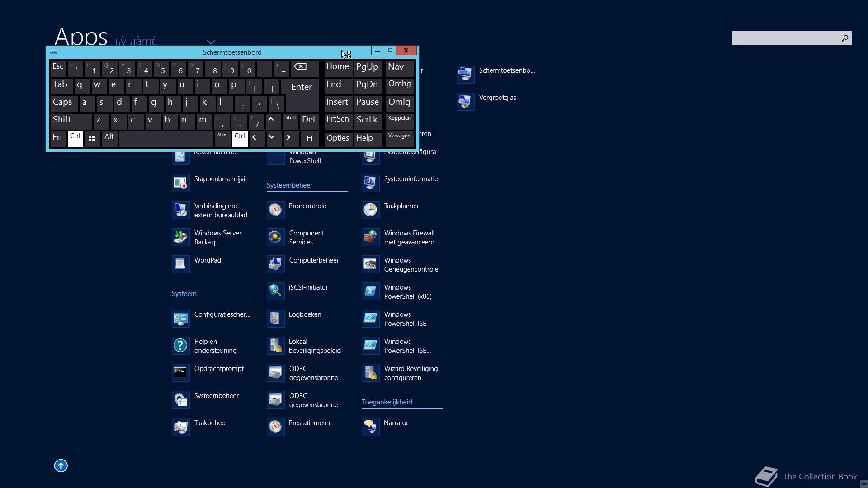Open Prestatiemeter icon
Viewport: 868px width, 488px height.
(x=275, y=427)
